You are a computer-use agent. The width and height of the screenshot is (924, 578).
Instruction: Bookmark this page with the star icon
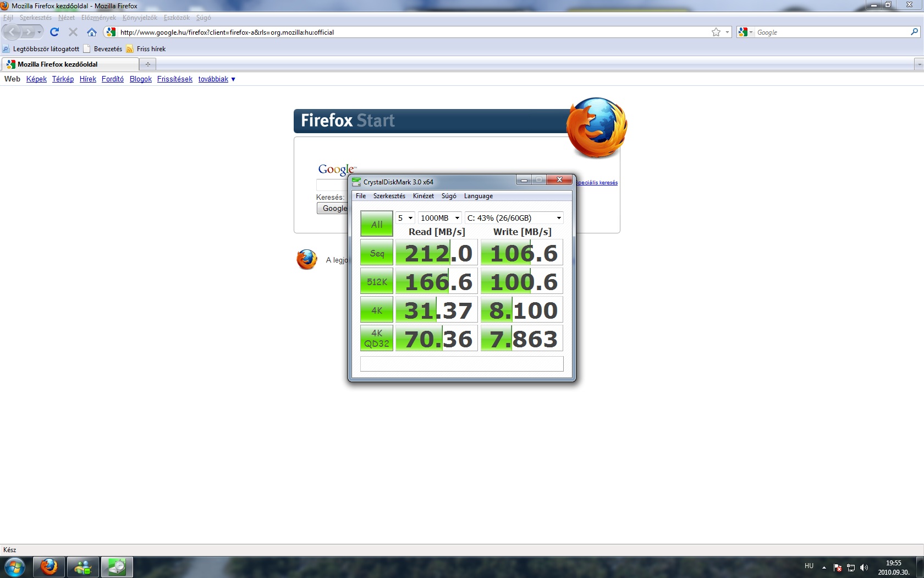click(716, 32)
